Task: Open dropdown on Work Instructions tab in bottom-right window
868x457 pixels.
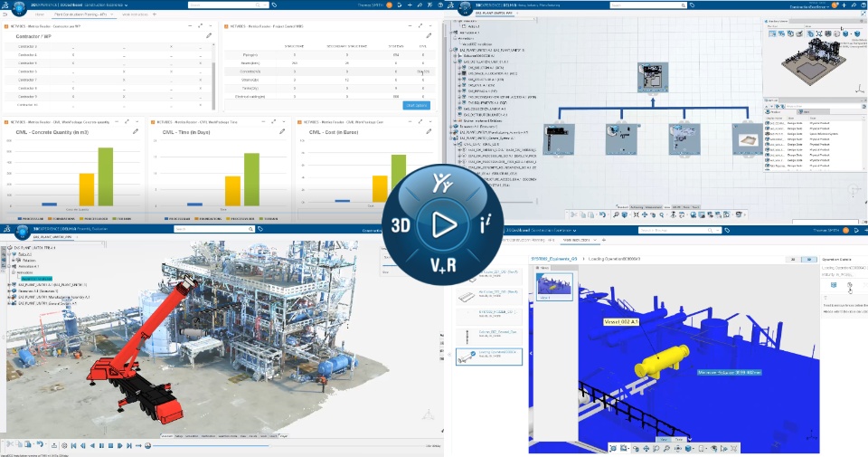Action: 595,240
